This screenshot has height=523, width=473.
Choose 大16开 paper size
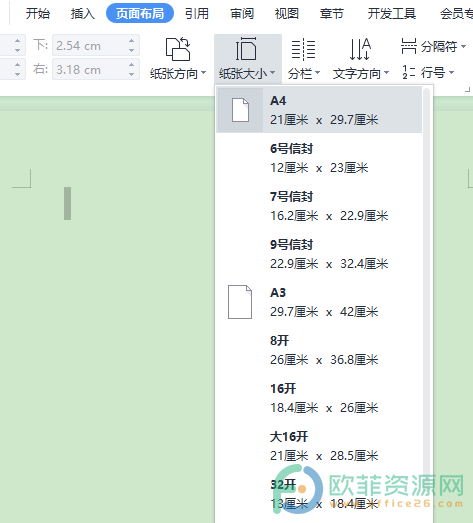[319, 446]
